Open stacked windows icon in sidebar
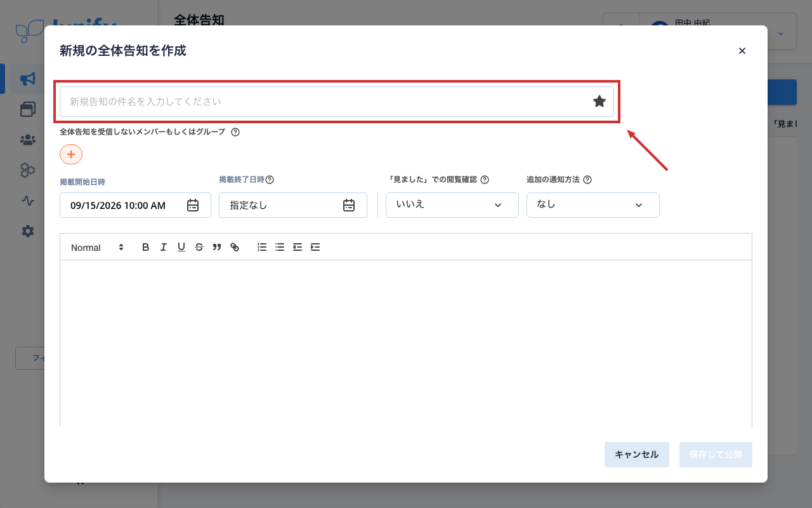Screen dimensions: 812x508 tap(28, 109)
